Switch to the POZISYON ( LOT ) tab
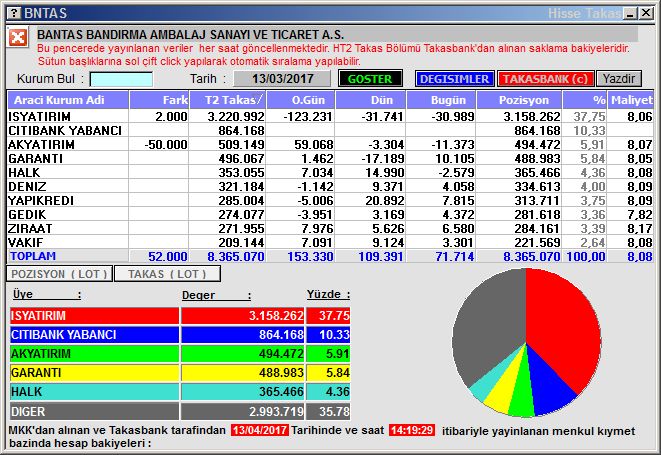The image size is (661, 455). [x=59, y=273]
